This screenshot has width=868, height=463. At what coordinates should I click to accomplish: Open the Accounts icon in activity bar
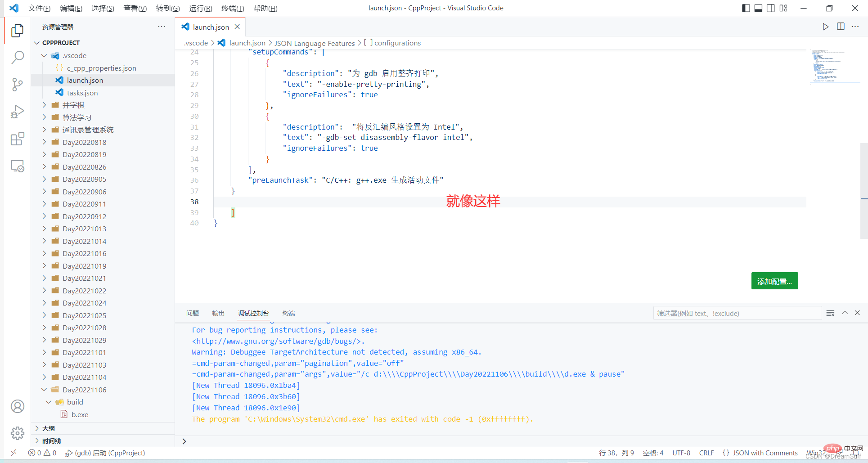pyautogui.click(x=18, y=406)
